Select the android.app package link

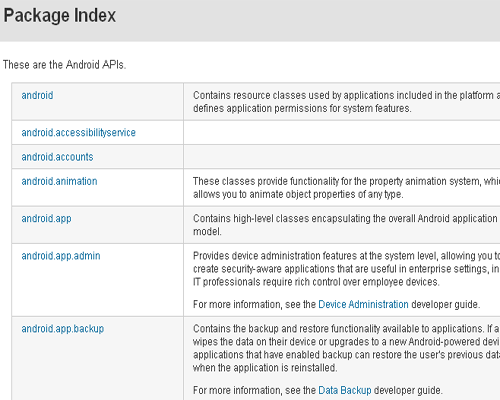pos(46,219)
